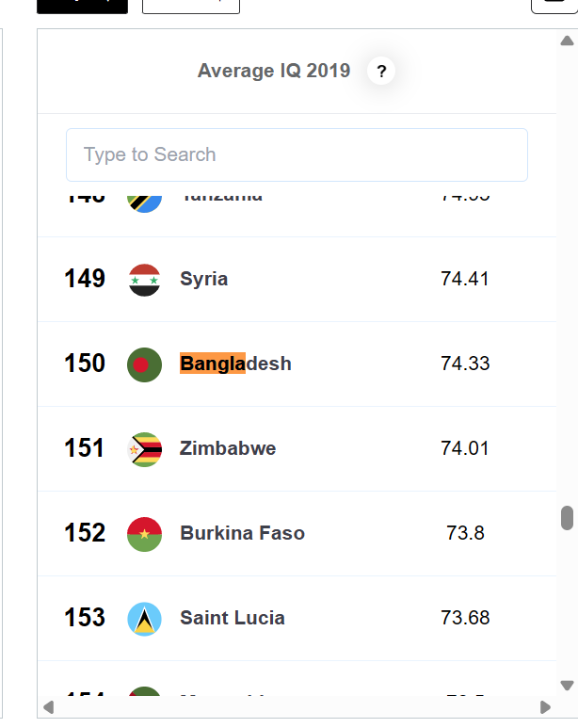
Task: Open the highlighted Bangladesh entry
Action: [235, 364]
